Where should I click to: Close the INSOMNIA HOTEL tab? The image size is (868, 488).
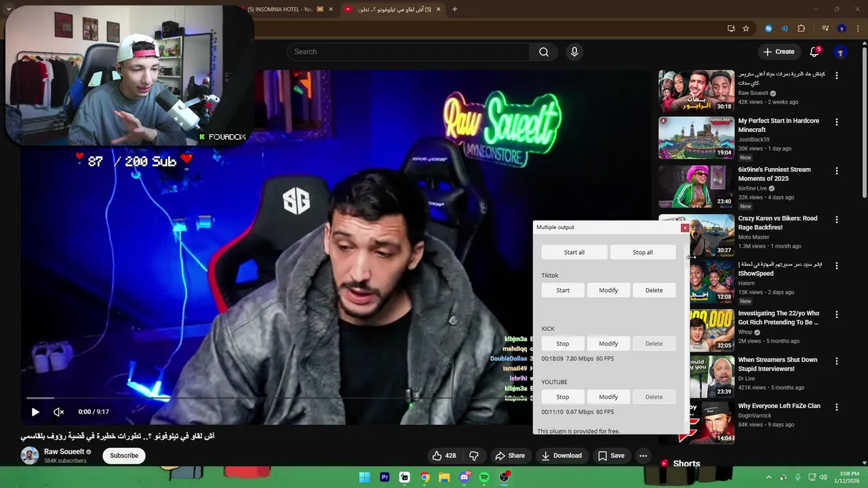coord(331,9)
